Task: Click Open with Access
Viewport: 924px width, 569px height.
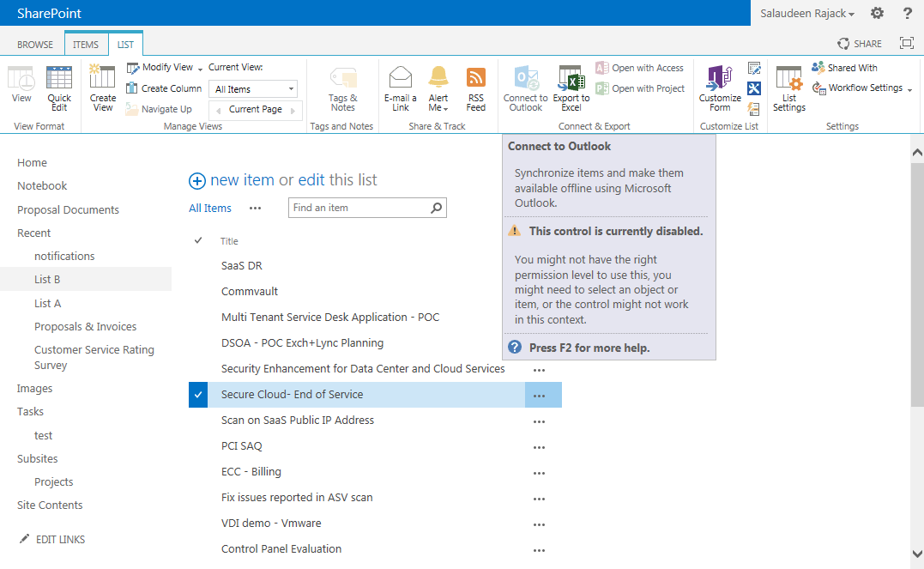Action: coord(640,68)
